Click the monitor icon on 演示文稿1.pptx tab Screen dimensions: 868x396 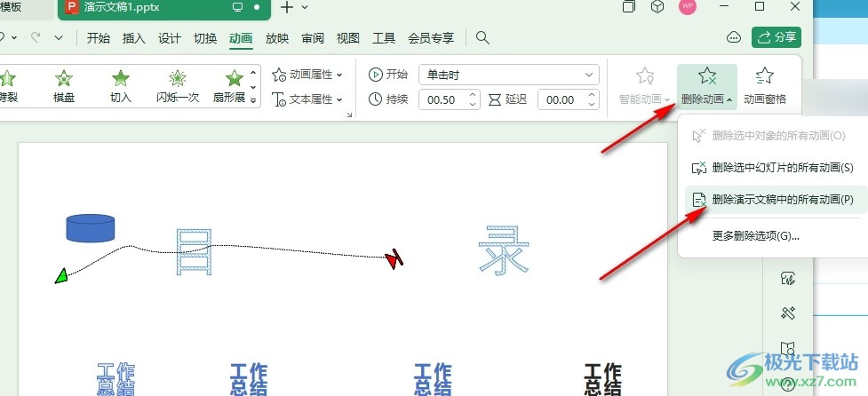pos(238,7)
